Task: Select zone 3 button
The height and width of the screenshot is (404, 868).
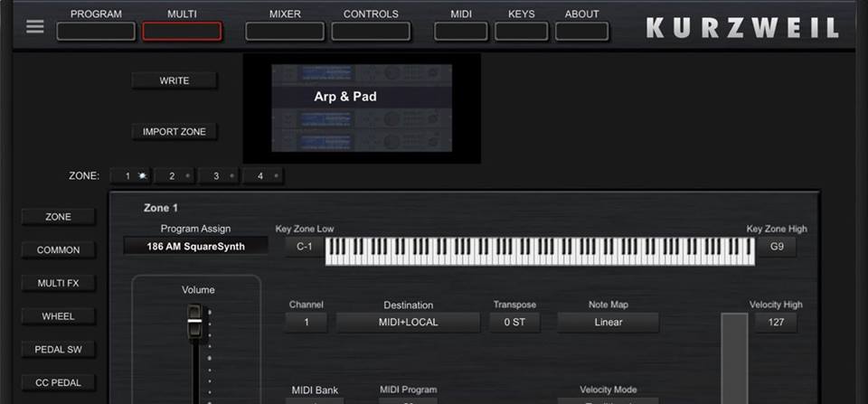Action: (219, 176)
